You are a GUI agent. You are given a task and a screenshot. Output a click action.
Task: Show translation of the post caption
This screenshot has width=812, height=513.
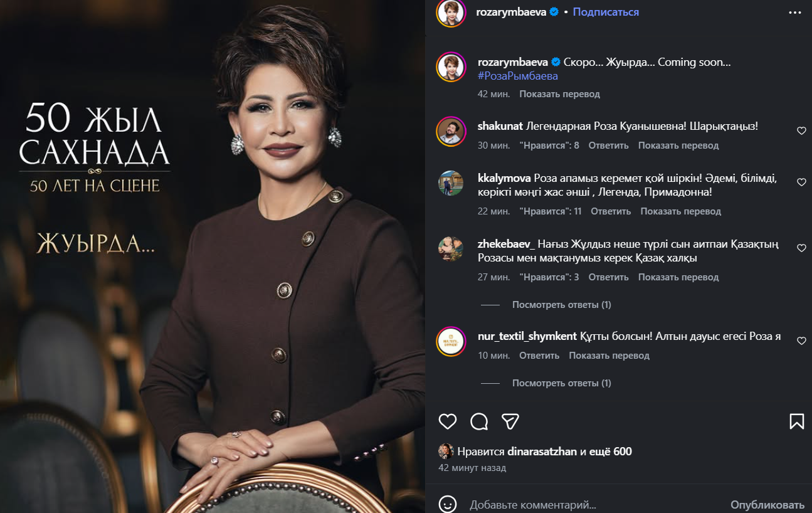click(559, 94)
